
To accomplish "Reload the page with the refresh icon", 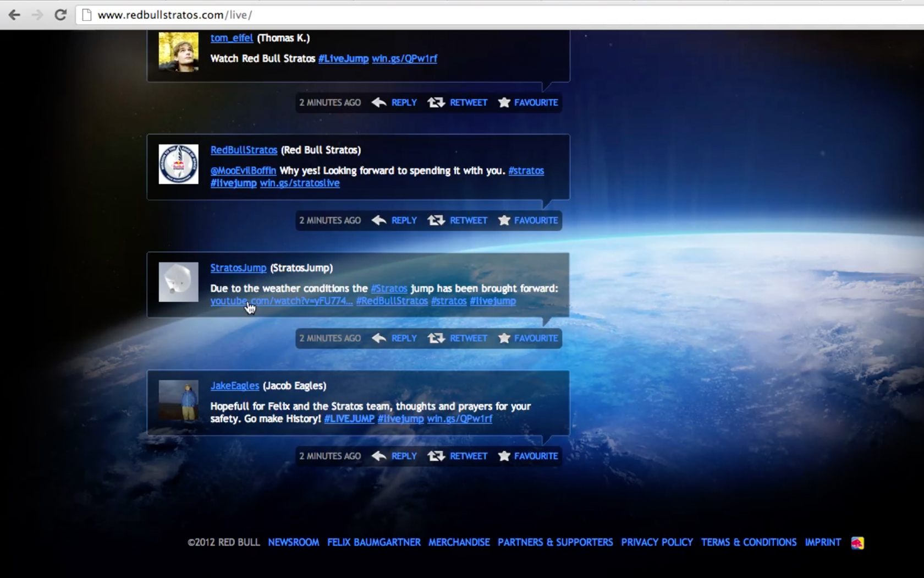I will [x=61, y=15].
